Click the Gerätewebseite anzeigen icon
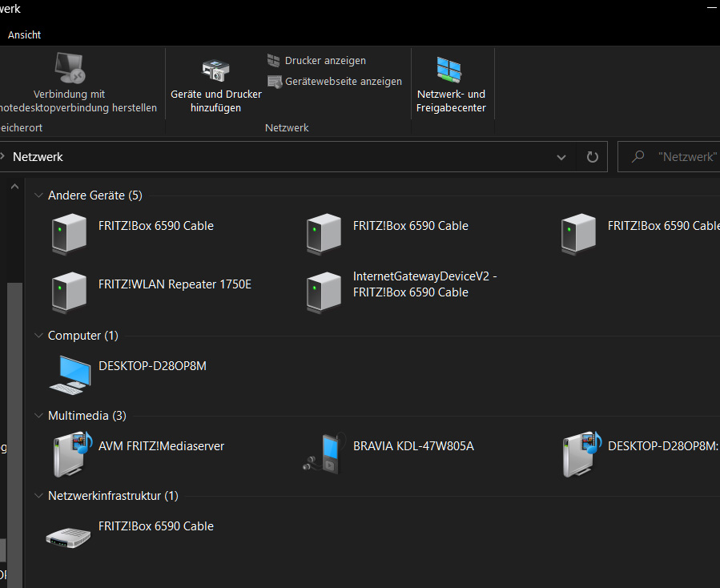720x588 pixels. (x=275, y=82)
